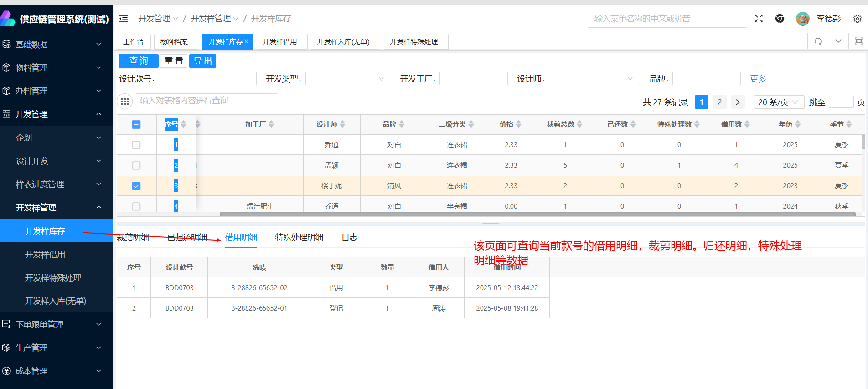
Task: Sort by 价格 column arrows
Action: coord(518,124)
